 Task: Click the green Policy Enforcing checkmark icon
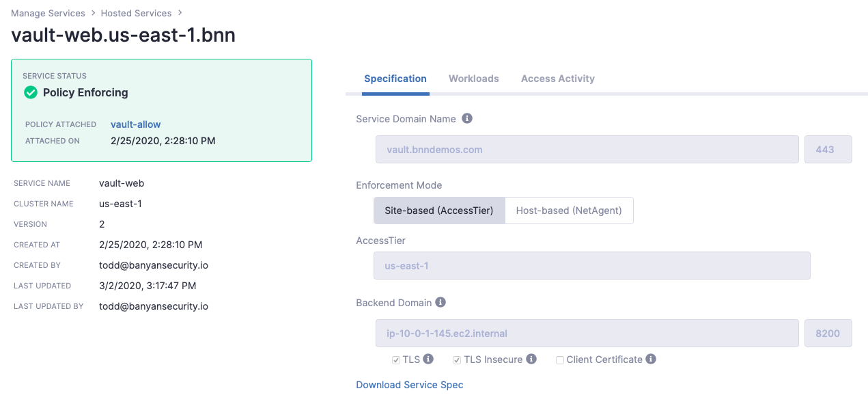(31, 92)
